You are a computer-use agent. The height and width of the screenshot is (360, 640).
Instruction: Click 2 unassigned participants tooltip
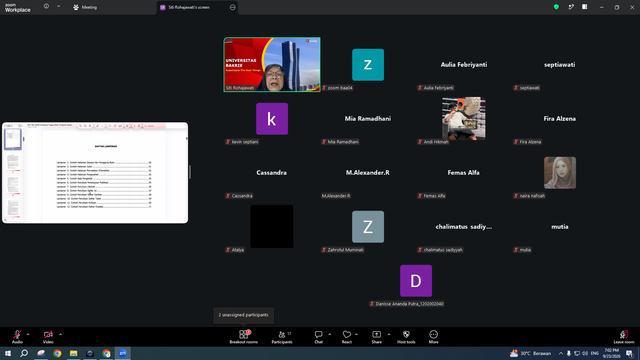244,315
